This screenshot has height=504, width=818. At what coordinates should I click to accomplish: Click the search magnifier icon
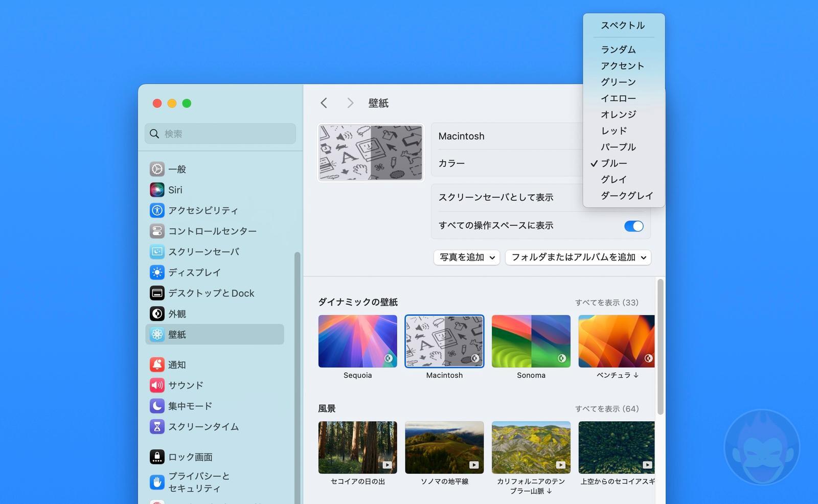click(x=154, y=134)
